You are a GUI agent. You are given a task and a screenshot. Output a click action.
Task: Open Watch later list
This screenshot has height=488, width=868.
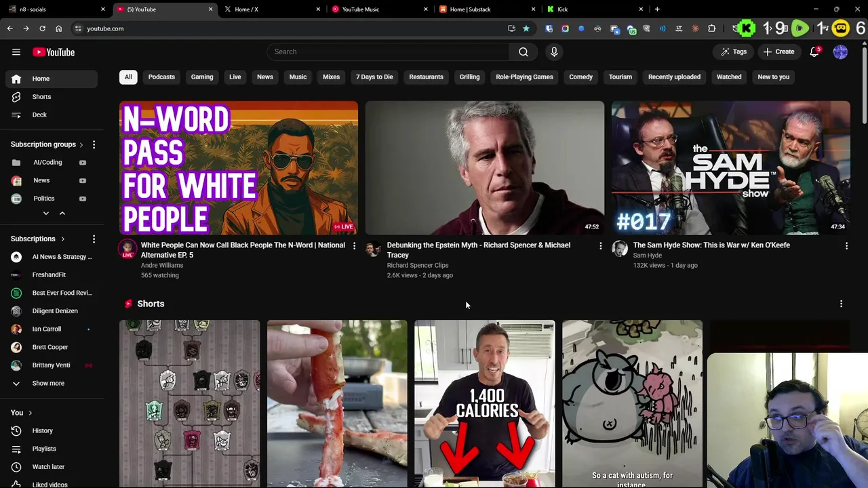(x=52, y=466)
